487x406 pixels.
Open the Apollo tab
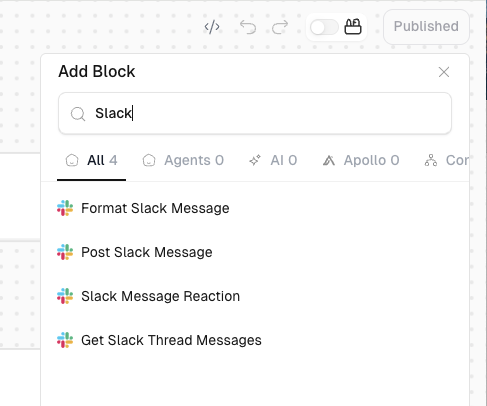361,160
